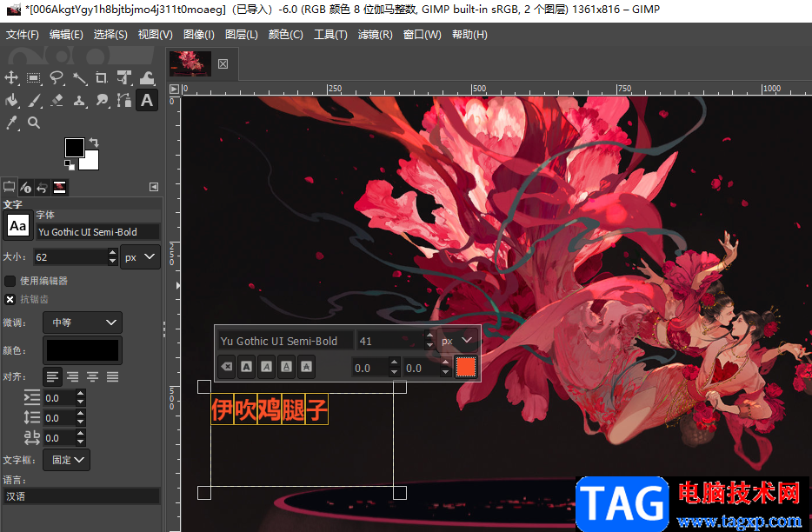Select the Bucket Fill tool
The height and width of the screenshot is (532, 812).
pos(11,101)
